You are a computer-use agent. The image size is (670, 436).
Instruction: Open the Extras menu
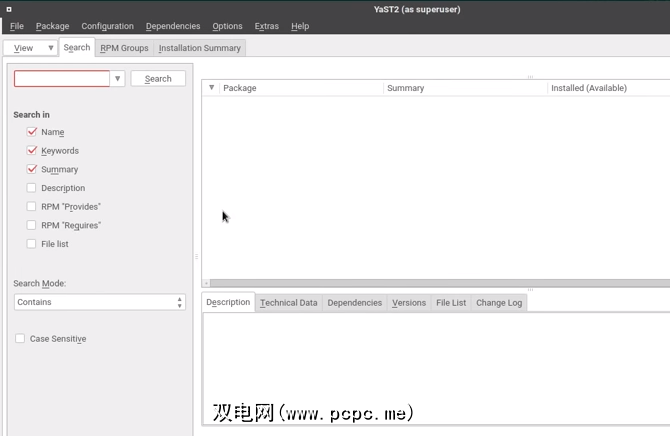pos(267,26)
